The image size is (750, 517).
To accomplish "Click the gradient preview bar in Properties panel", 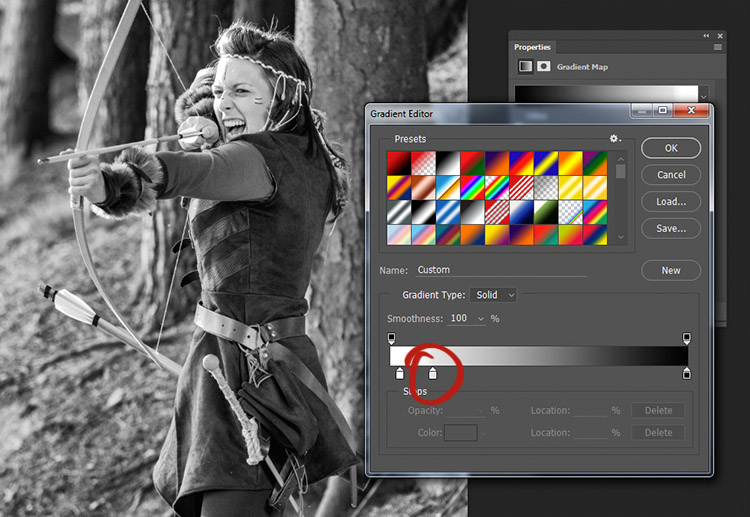I will (606, 93).
